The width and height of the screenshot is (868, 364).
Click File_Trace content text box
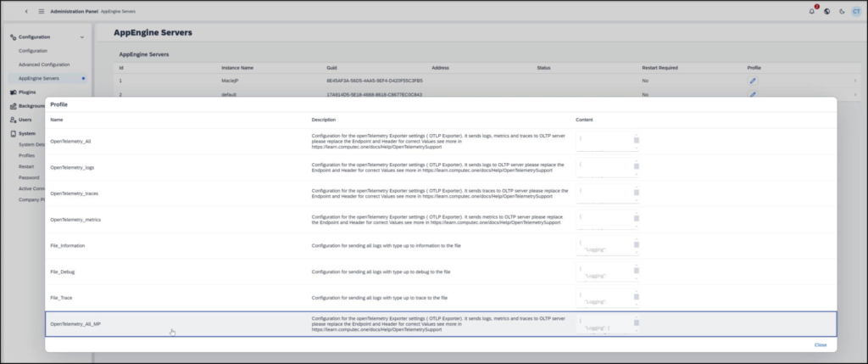coord(607,298)
